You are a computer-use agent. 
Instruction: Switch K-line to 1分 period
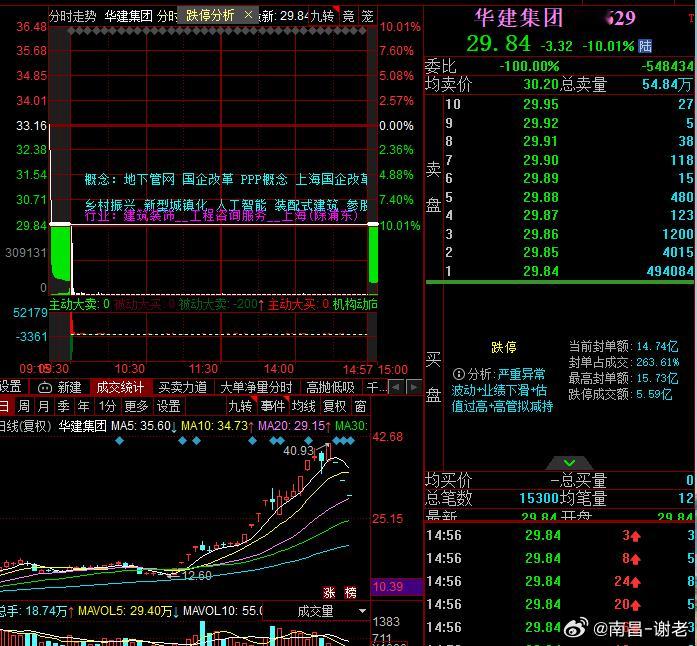107,406
